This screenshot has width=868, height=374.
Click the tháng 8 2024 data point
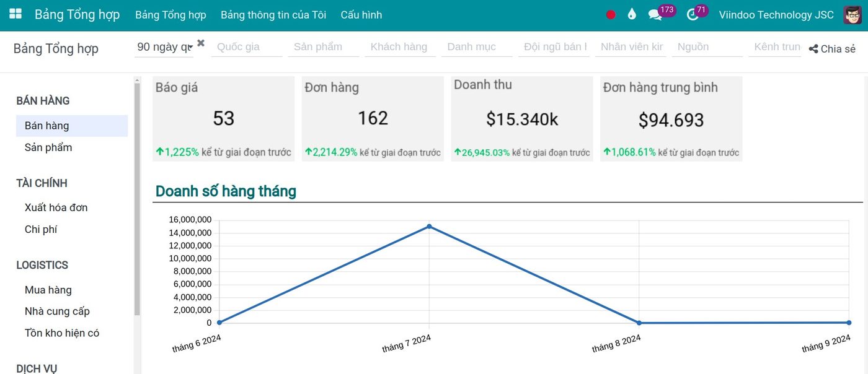coord(639,323)
